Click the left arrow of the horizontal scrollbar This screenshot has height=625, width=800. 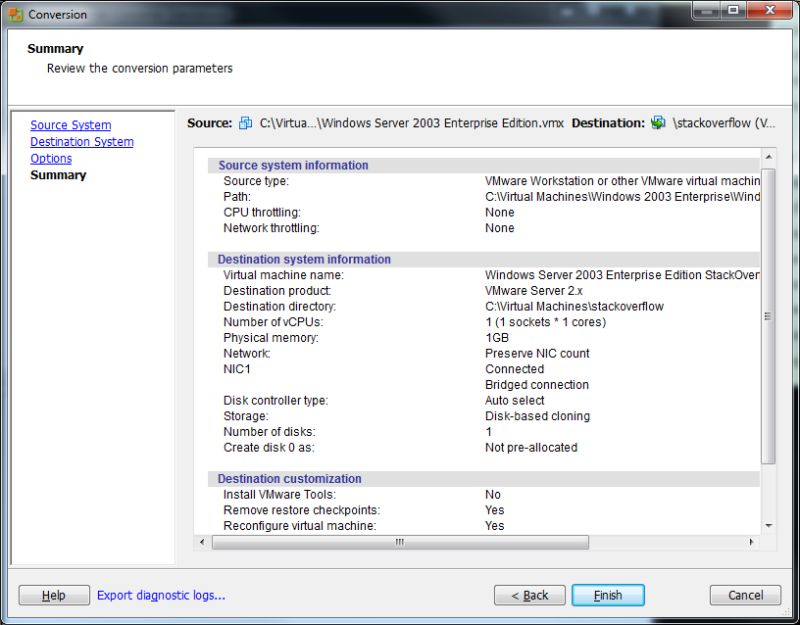point(204,543)
